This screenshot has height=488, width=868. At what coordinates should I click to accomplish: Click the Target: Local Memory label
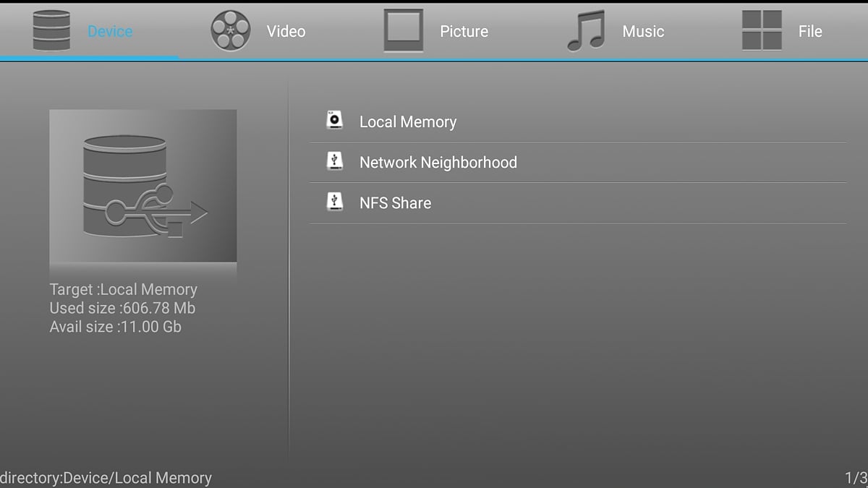click(x=123, y=289)
